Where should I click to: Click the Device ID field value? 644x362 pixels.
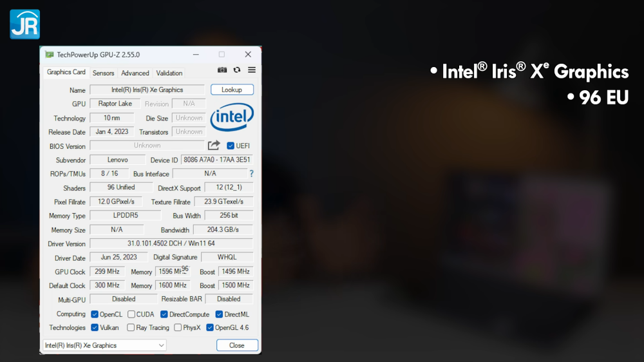click(x=217, y=160)
